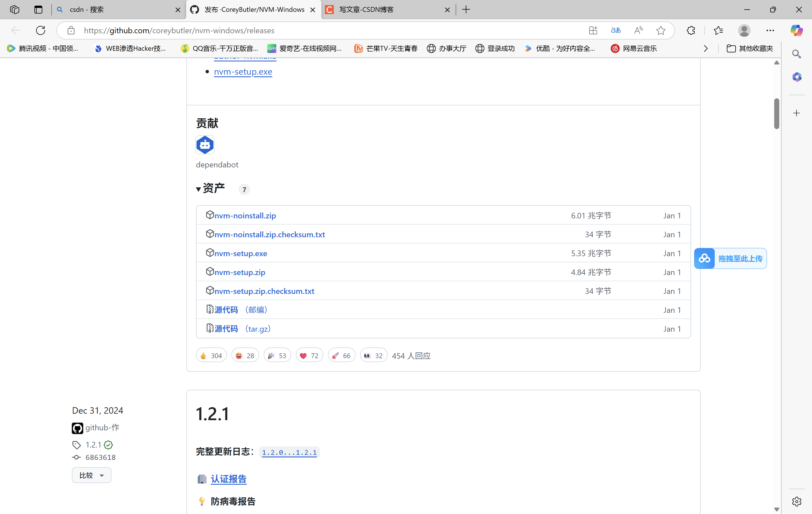Click the browser refresh icon
This screenshot has height=514, width=812.
click(41, 30)
